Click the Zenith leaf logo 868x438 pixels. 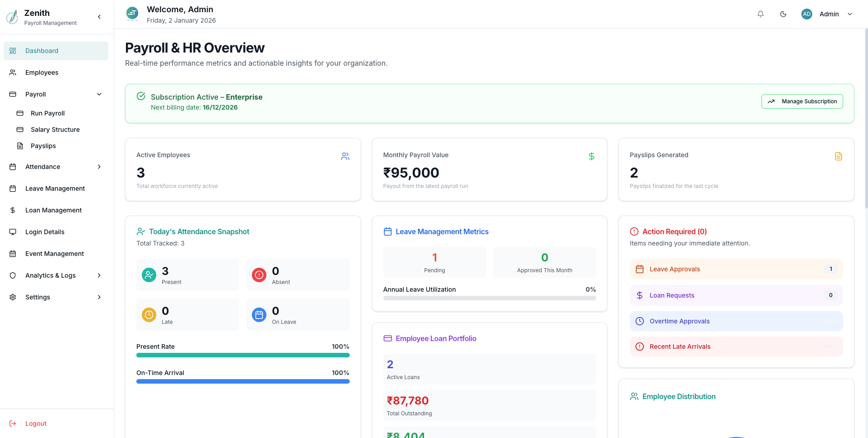12,17
